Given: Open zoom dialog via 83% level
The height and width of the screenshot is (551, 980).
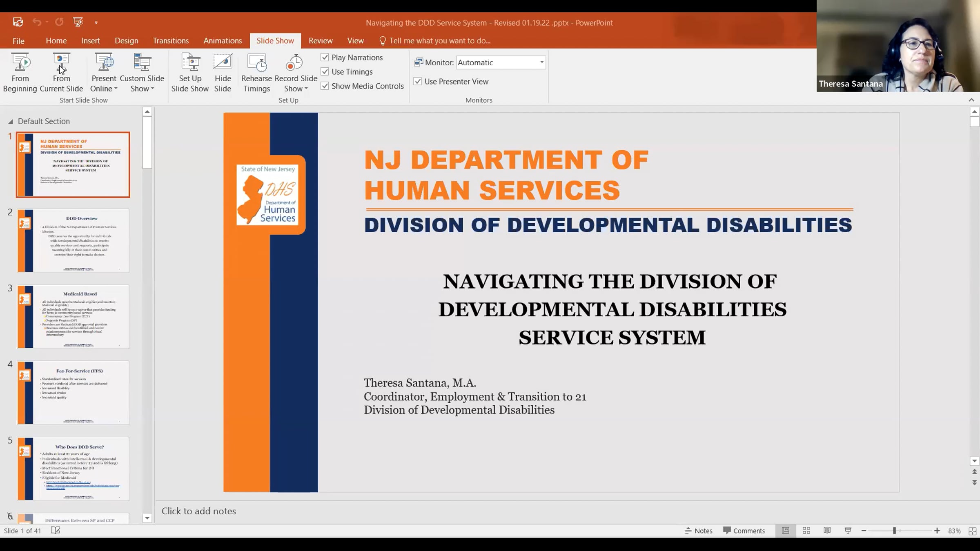Looking at the screenshot, I should click(954, 531).
